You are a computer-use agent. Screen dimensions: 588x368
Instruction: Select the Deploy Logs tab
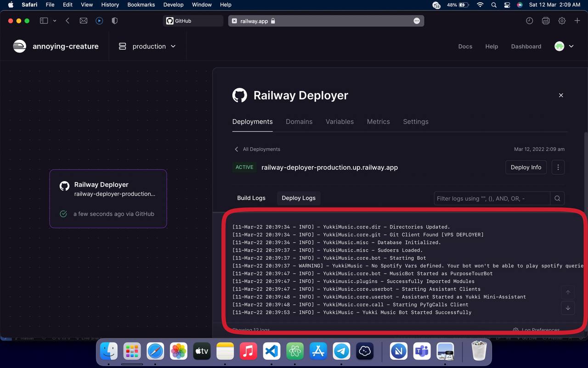click(299, 198)
